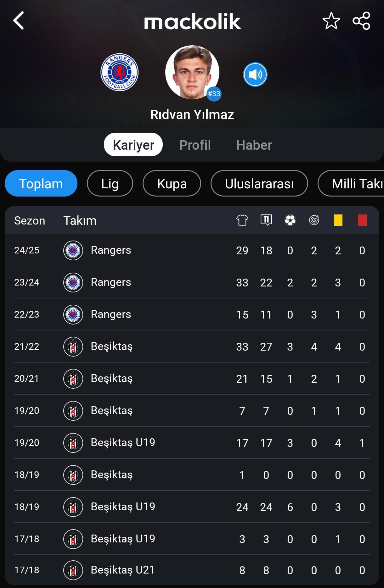Open the 21/22 Beşiktaş season row

192,347
